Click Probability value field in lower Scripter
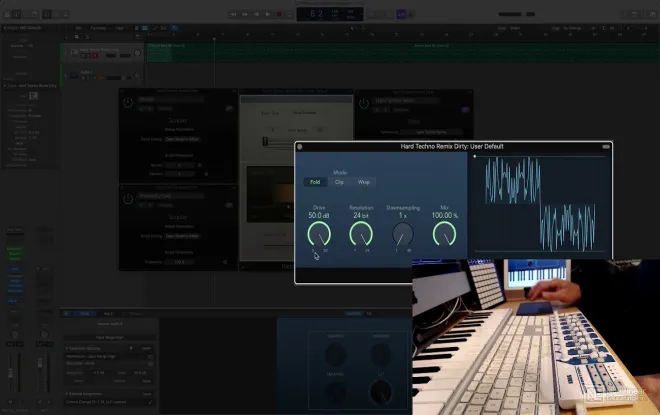The height and width of the screenshot is (415, 660). pyautogui.click(x=179, y=262)
